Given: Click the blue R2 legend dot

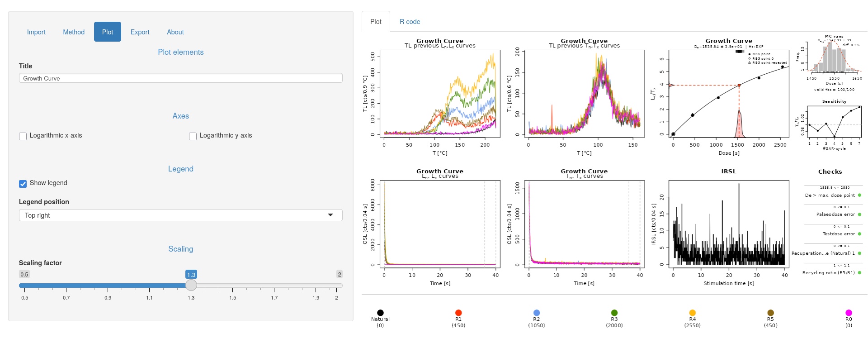Looking at the screenshot, I should (537, 313).
